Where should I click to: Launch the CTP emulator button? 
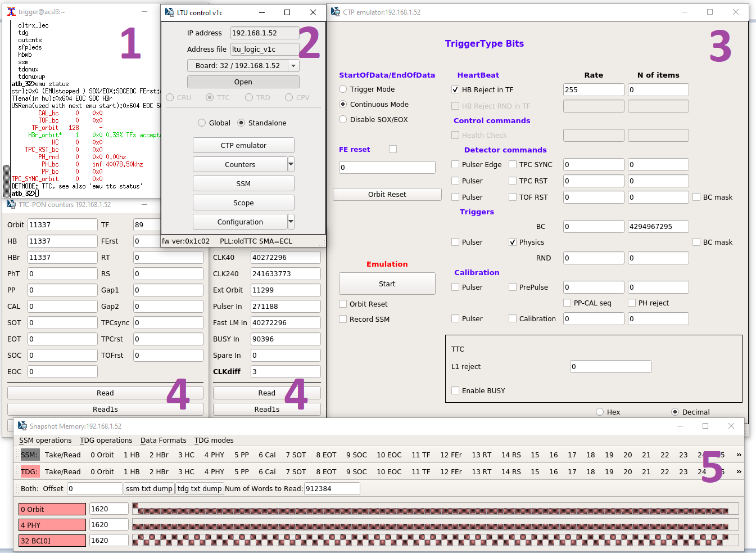(243, 145)
